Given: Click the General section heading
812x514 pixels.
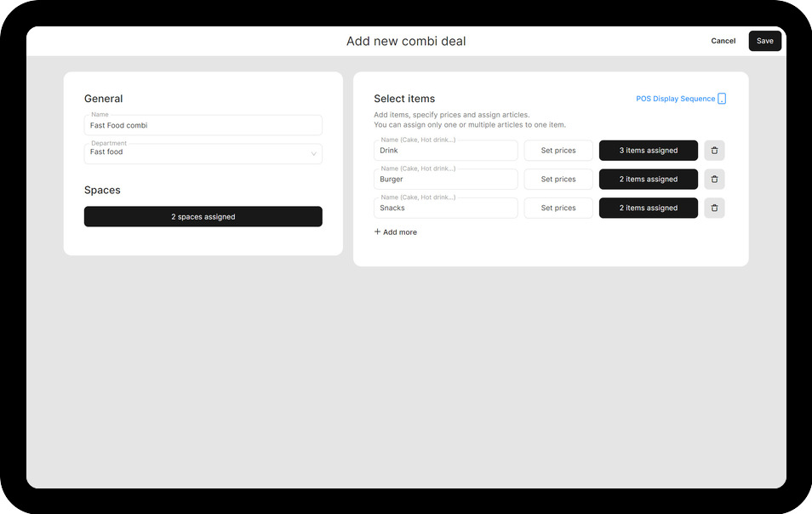Looking at the screenshot, I should 104,99.
